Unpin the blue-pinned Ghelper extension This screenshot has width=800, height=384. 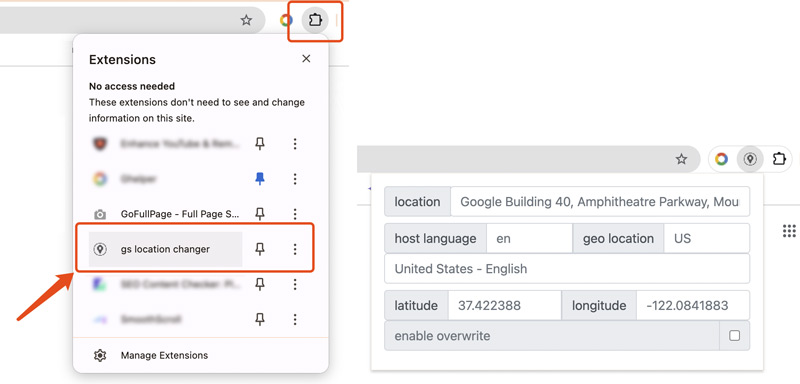(x=260, y=179)
